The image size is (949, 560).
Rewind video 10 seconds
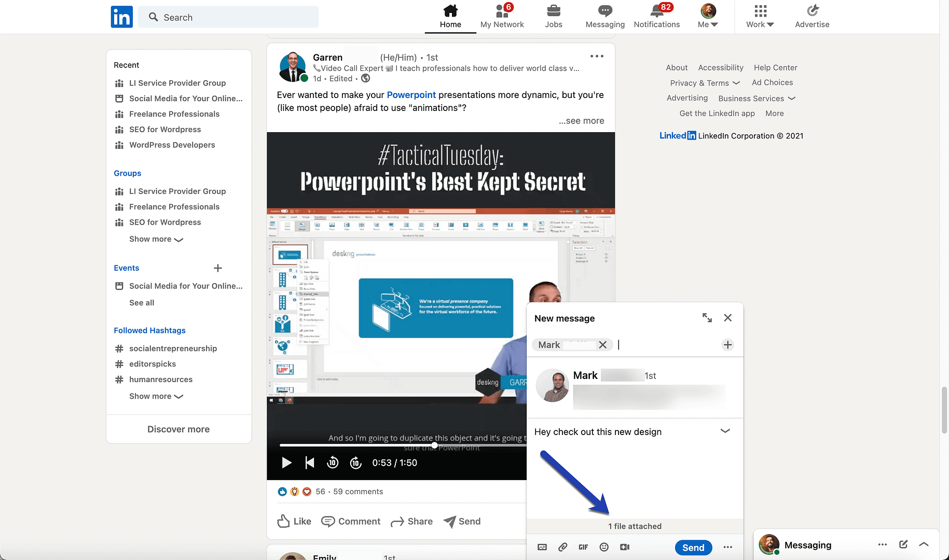[x=333, y=463]
